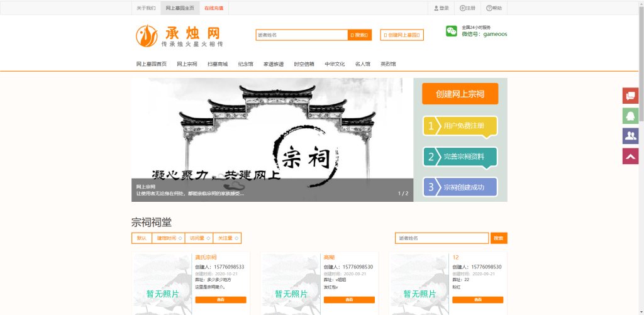Click the 登录 user icon

click(x=436, y=8)
